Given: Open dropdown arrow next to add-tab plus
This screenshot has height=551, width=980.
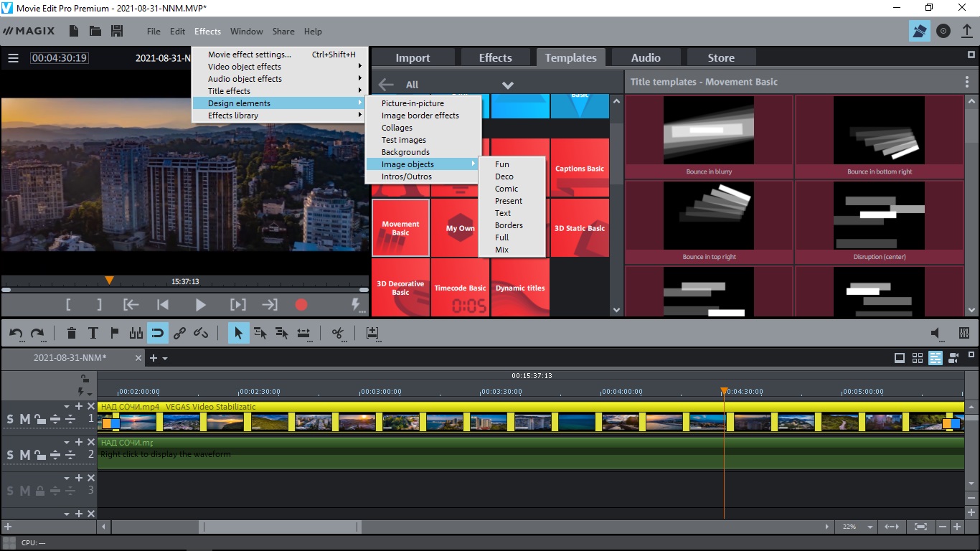Looking at the screenshot, I should (165, 358).
